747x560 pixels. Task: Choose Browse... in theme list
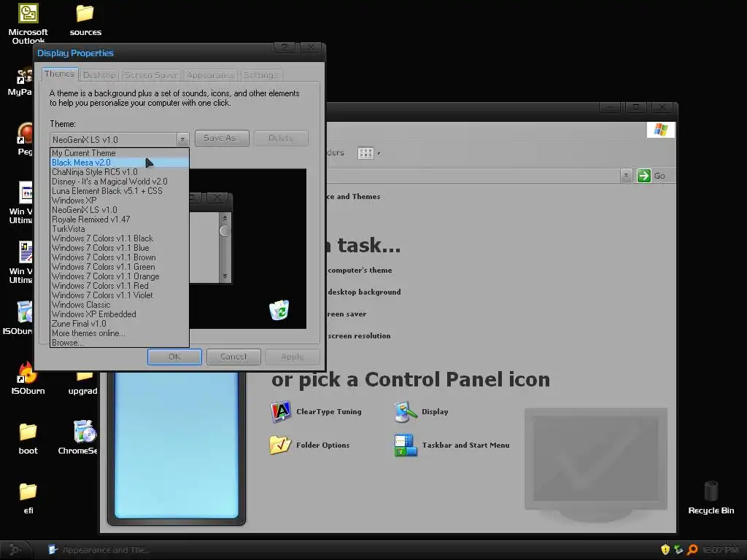[120, 343]
